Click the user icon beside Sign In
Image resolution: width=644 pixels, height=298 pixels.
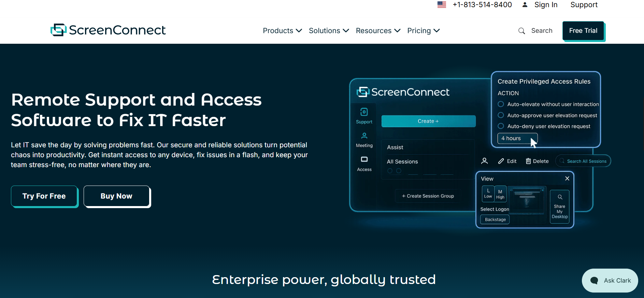(x=525, y=5)
